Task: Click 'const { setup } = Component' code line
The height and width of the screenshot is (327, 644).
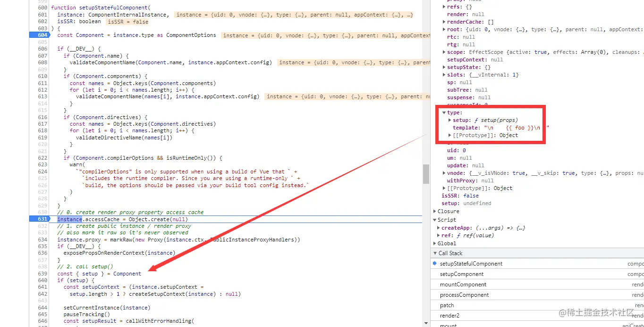Action: [99, 274]
